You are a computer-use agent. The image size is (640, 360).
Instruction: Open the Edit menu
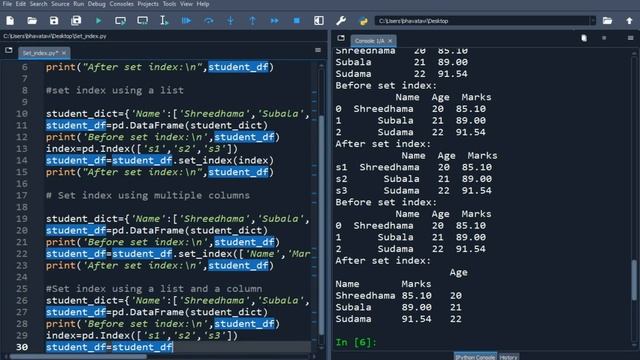21,4
